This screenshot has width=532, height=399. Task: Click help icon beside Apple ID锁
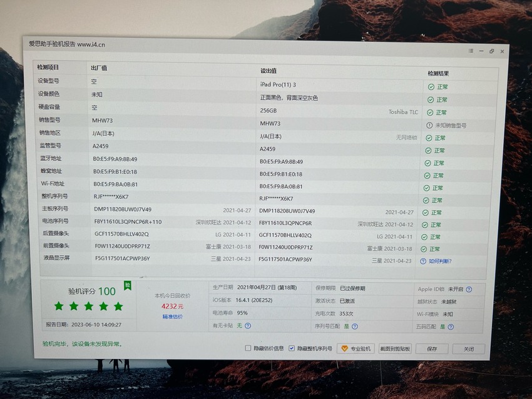pos(469,290)
